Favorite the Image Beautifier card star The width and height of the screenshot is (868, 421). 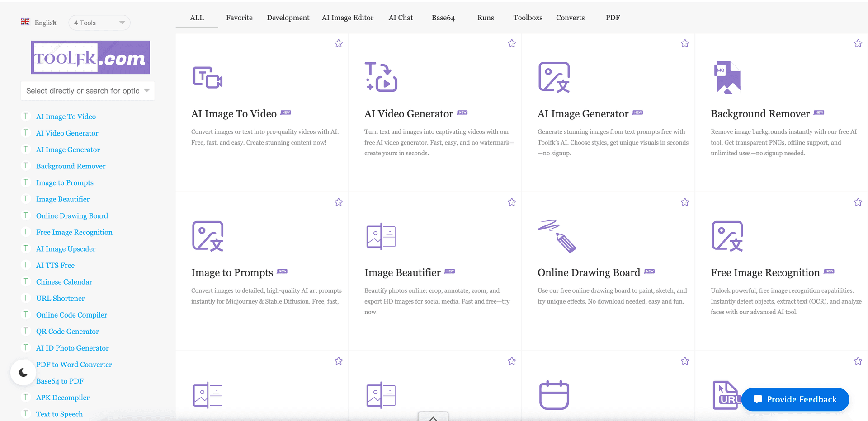tap(512, 202)
